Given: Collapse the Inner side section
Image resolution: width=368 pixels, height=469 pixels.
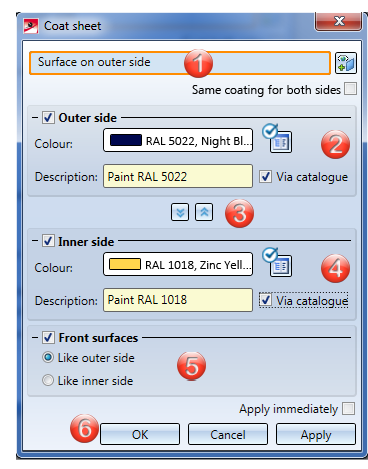Looking at the screenshot, I should coord(35,241).
